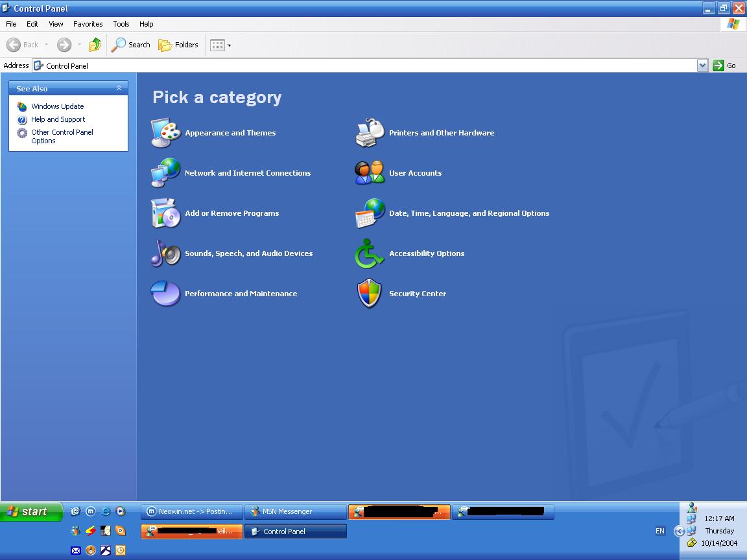
Task: Open the Favorites menu
Action: (88, 24)
